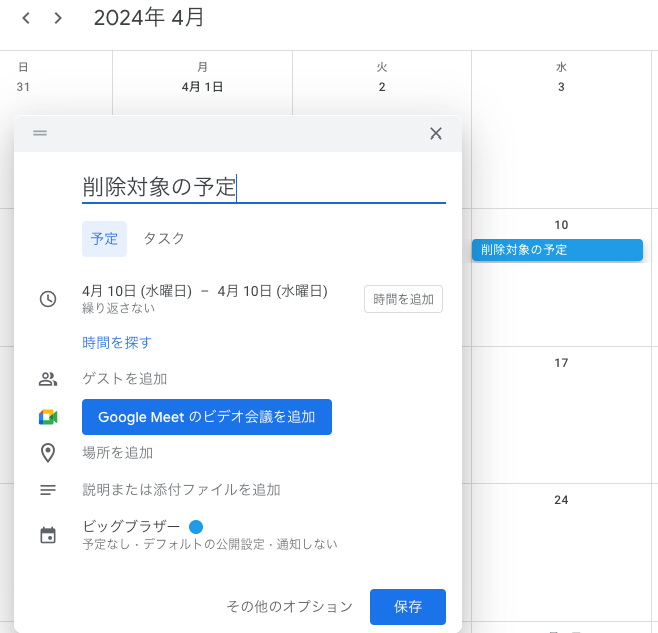Click the description lines icon
Image resolution: width=658 pixels, height=633 pixels.
pos(48,490)
